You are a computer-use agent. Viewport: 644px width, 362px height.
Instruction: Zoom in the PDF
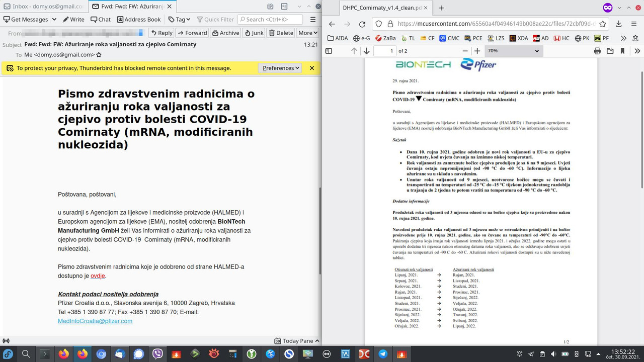[477, 51]
